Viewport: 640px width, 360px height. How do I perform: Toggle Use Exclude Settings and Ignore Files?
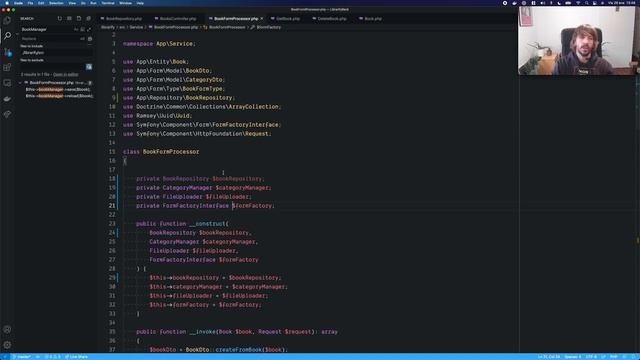click(x=89, y=67)
